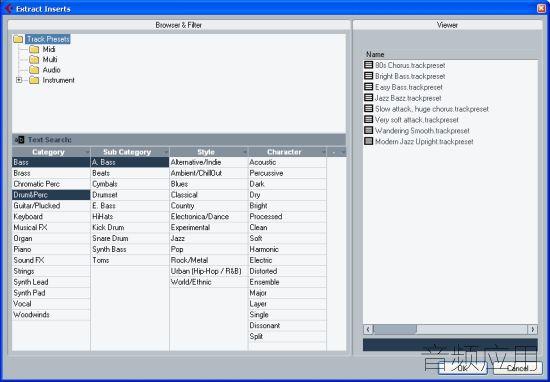Select the Multi folder icon
This screenshot has height=382, width=550.
(x=34, y=60)
